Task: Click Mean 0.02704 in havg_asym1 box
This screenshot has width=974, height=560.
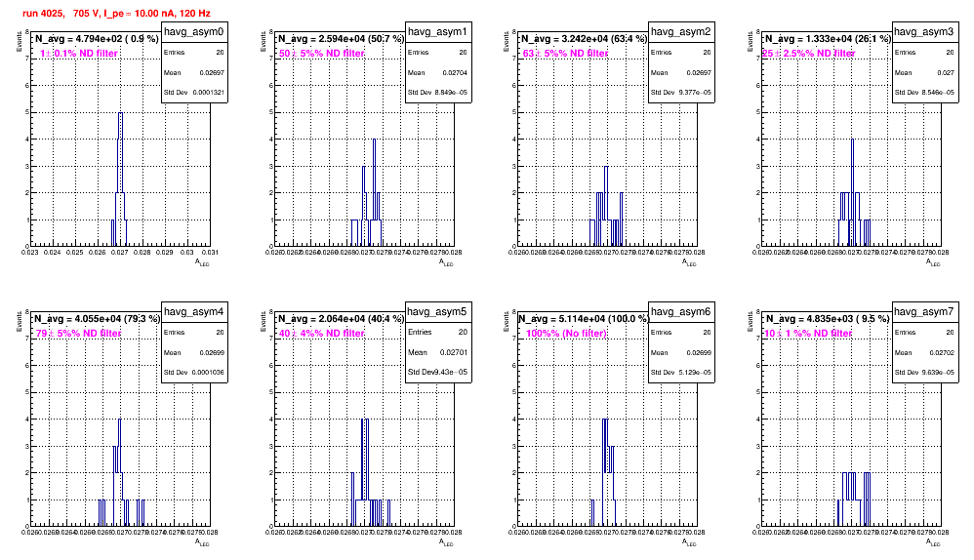Action: point(438,72)
